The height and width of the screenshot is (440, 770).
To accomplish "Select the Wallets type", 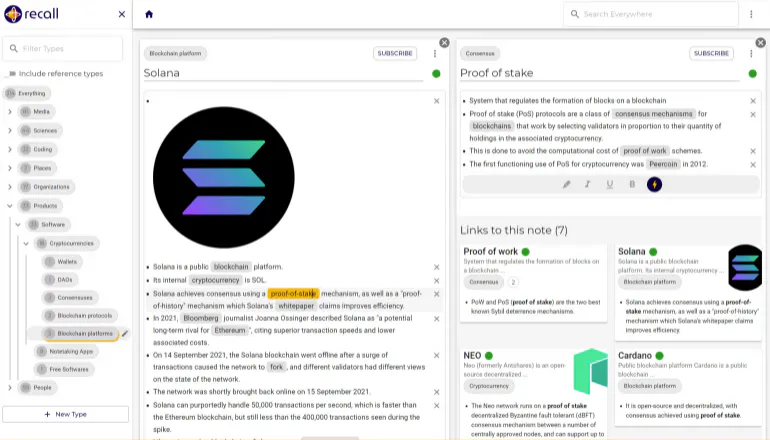I will (62, 262).
